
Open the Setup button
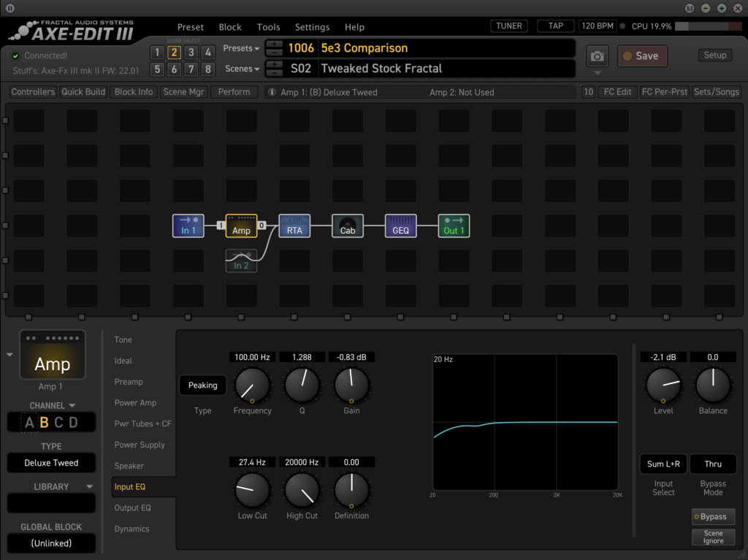tap(715, 55)
